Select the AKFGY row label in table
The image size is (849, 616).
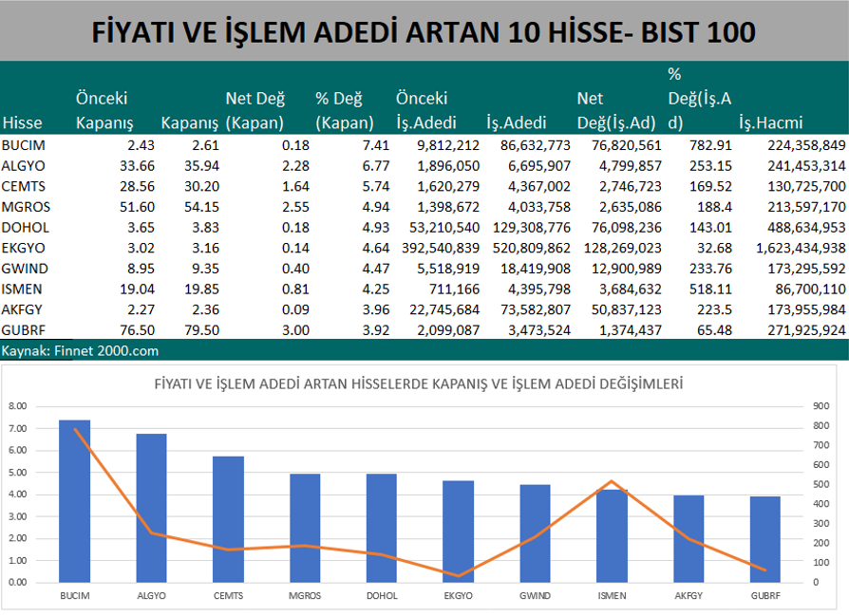tap(22, 310)
